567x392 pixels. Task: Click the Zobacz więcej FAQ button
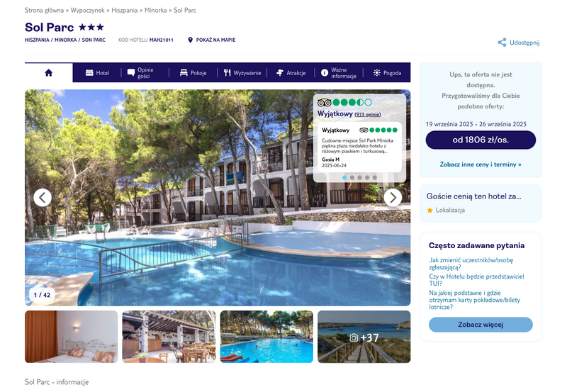[481, 325]
